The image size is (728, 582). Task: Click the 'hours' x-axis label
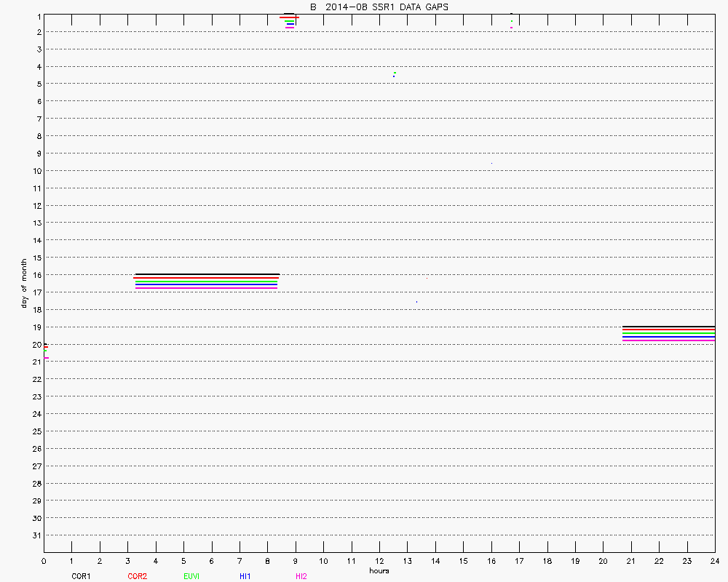click(x=379, y=570)
